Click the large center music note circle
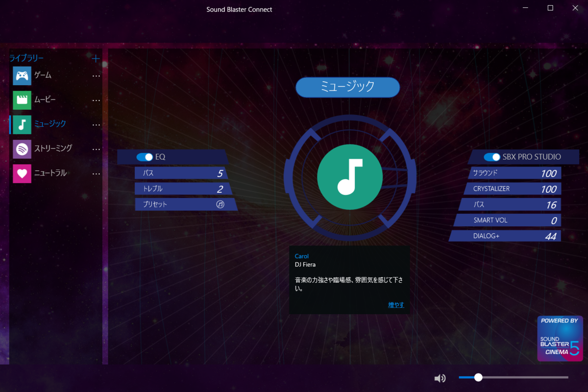This screenshot has height=392, width=588. [350, 177]
